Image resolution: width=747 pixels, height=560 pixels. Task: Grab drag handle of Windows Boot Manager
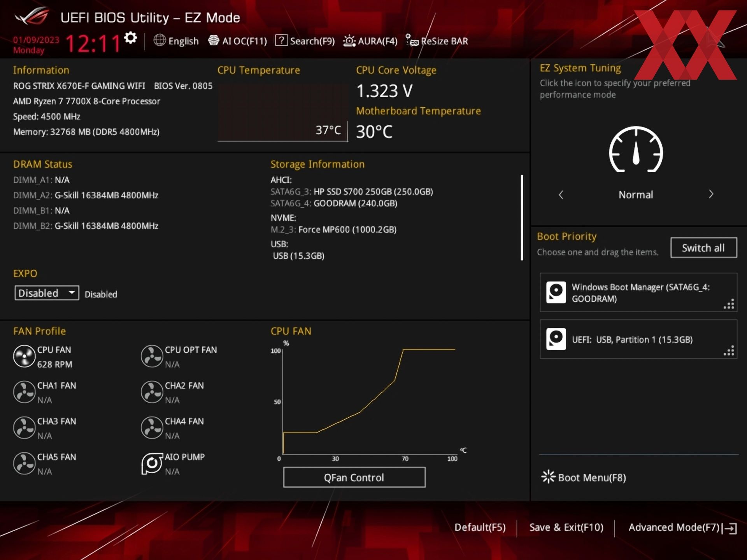(729, 304)
